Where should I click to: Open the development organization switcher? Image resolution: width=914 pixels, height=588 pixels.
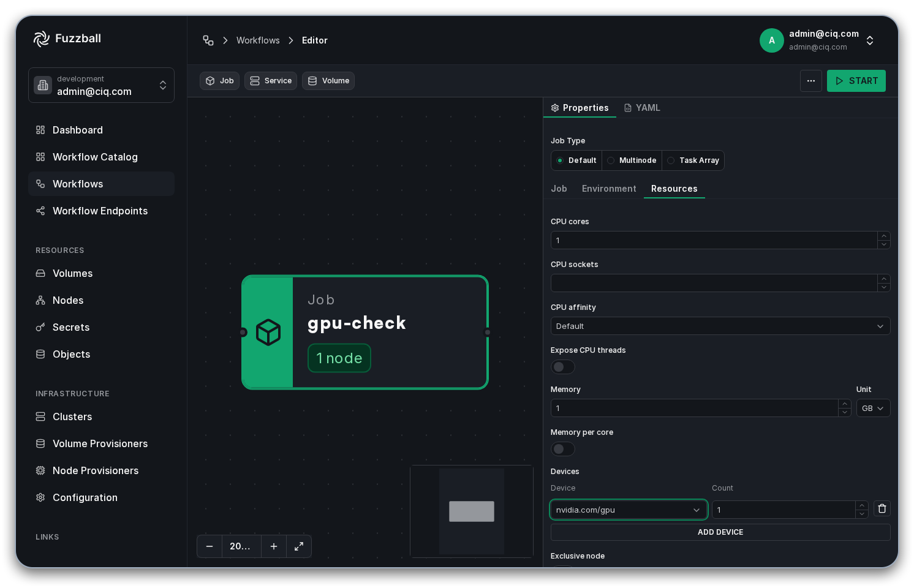point(102,85)
